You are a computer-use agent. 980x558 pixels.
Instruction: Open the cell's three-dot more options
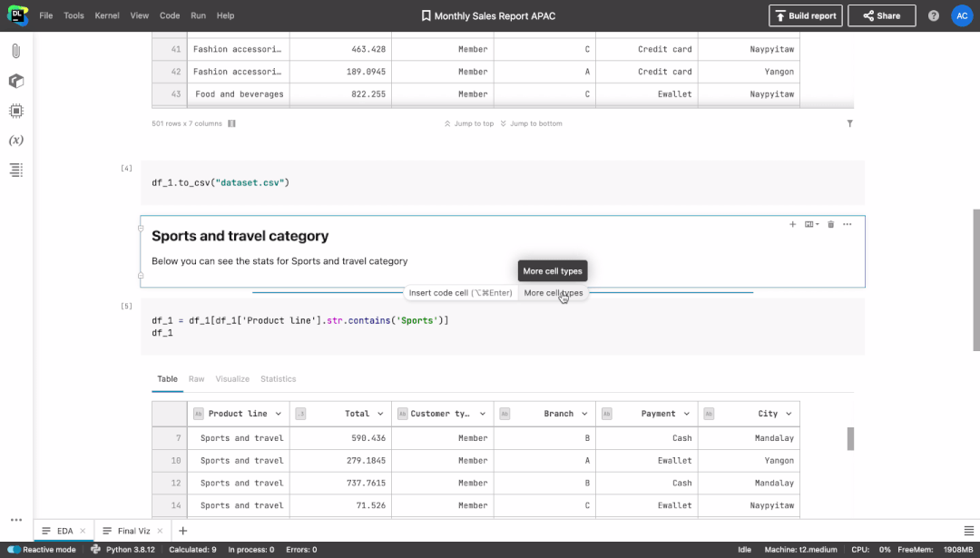tap(847, 224)
